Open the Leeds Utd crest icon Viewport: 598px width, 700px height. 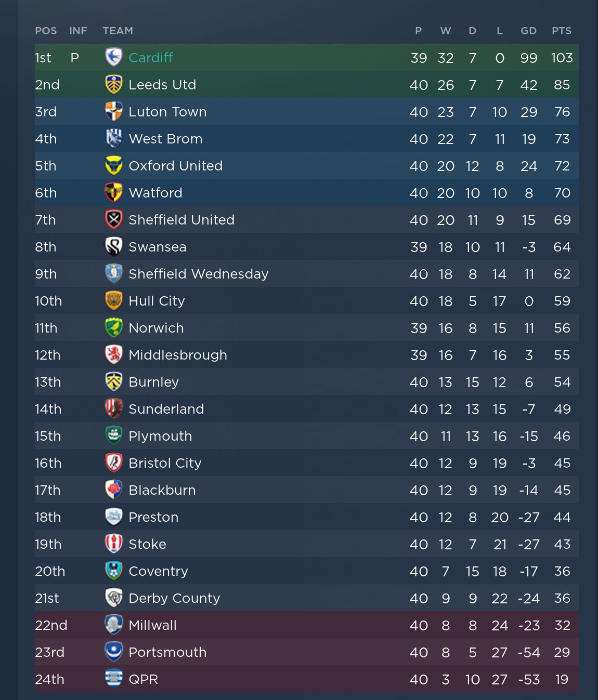coord(113,84)
